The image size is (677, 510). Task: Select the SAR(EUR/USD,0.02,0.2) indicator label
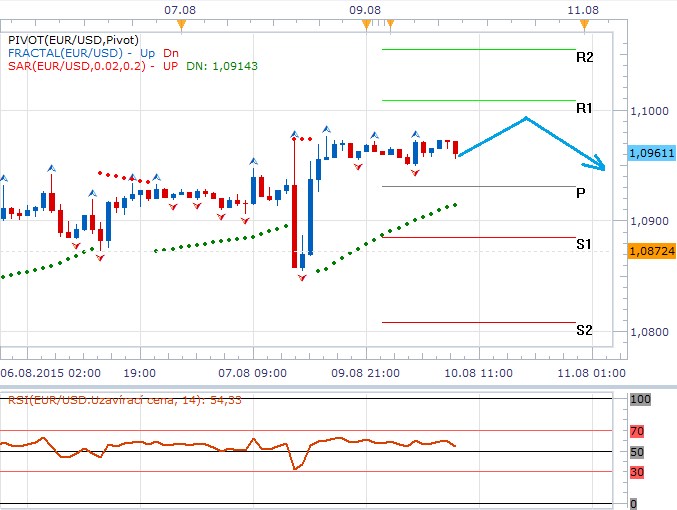coord(75,66)
